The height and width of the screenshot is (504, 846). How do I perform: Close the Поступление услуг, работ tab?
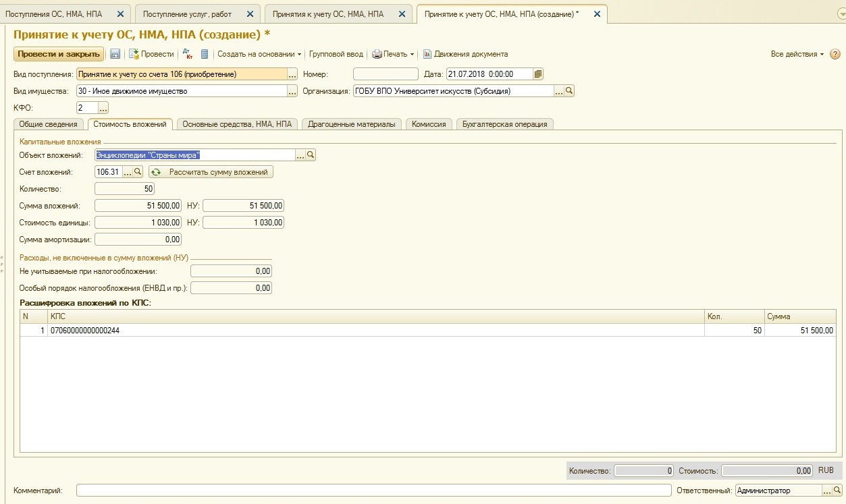250,13
